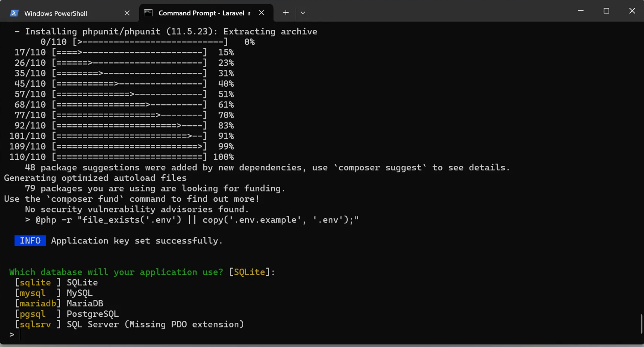
Task: Close the terminal window
Action: pos(632,11)
